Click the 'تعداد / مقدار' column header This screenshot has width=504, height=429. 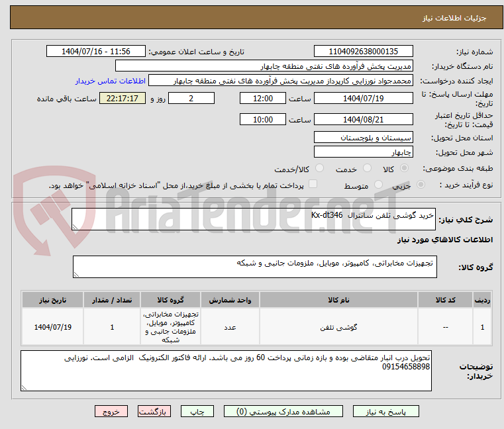pos(111,300)
